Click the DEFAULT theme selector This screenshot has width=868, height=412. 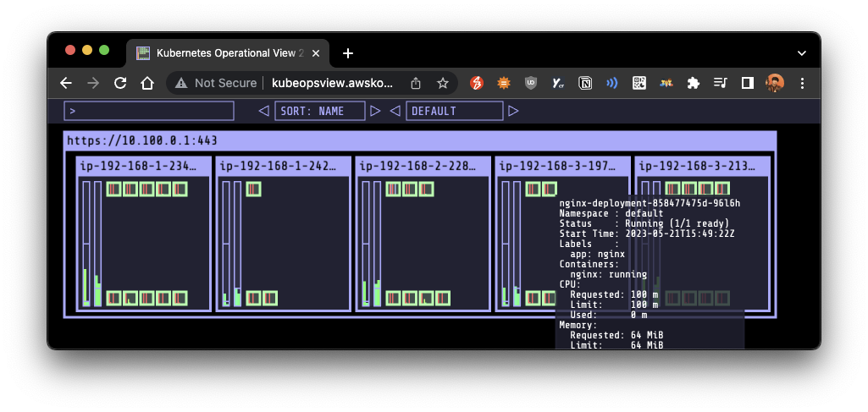point(455,111)
